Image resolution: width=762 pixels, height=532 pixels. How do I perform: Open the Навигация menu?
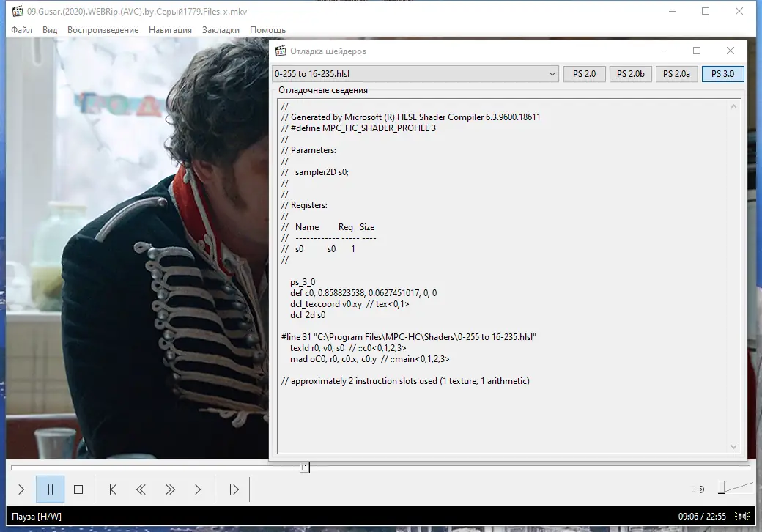pos(170,30)
